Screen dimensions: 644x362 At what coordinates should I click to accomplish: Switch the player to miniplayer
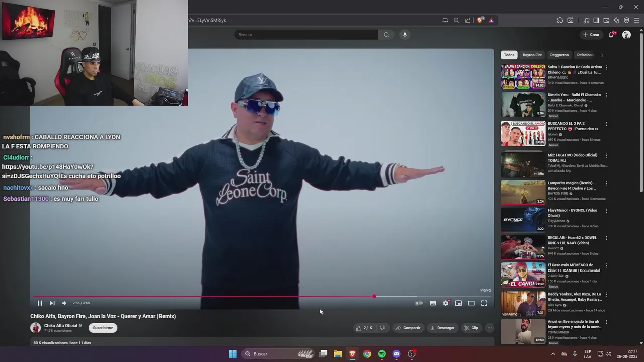click(x=458, y=303)
